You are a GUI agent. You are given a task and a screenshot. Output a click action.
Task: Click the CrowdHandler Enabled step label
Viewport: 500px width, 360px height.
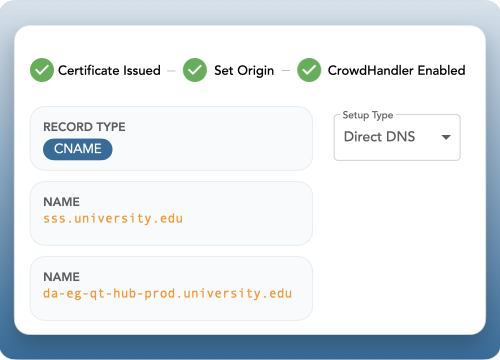click(x=397, y=70)
